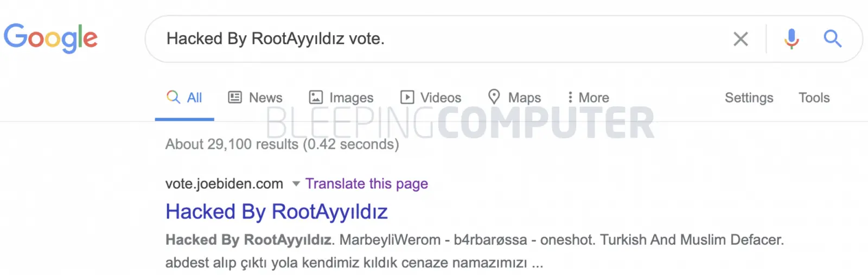This screenshot has width=868, height=275.
Task: Click the Translate this page link
Action: tap(366, 184)
